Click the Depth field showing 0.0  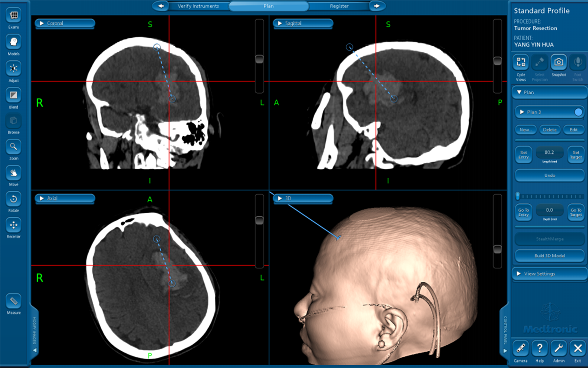[x=549, y=210]
